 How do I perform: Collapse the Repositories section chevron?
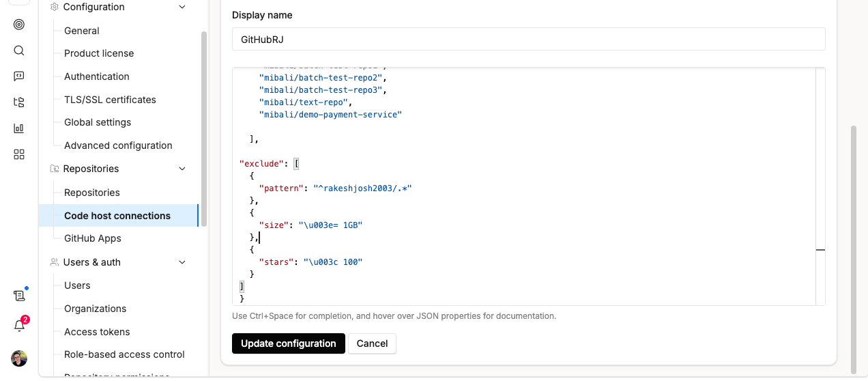tap(182, 169)
